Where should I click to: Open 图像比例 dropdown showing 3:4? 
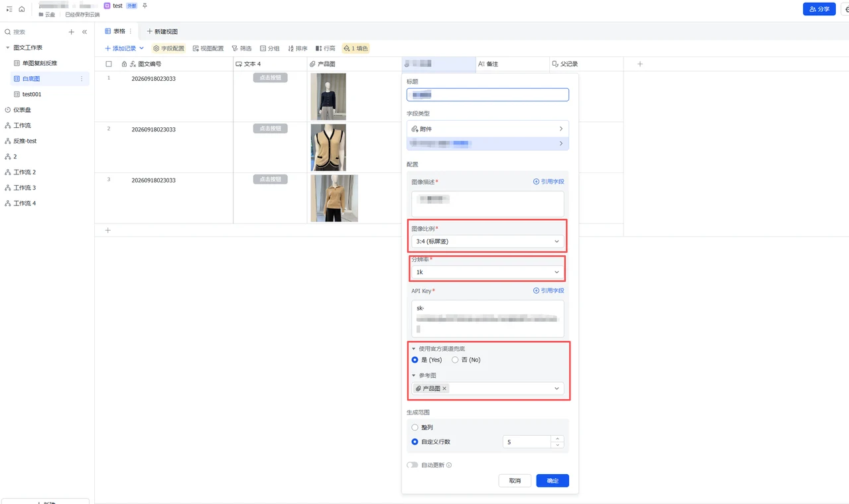pos(488,241)
